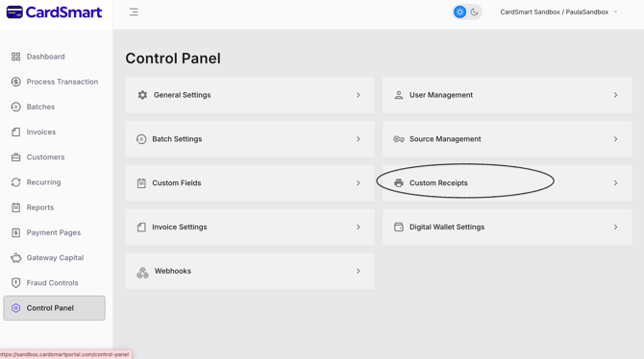Click the Dashboard grid icon
This screenshot has height=359, width=644.
[15, 57]
